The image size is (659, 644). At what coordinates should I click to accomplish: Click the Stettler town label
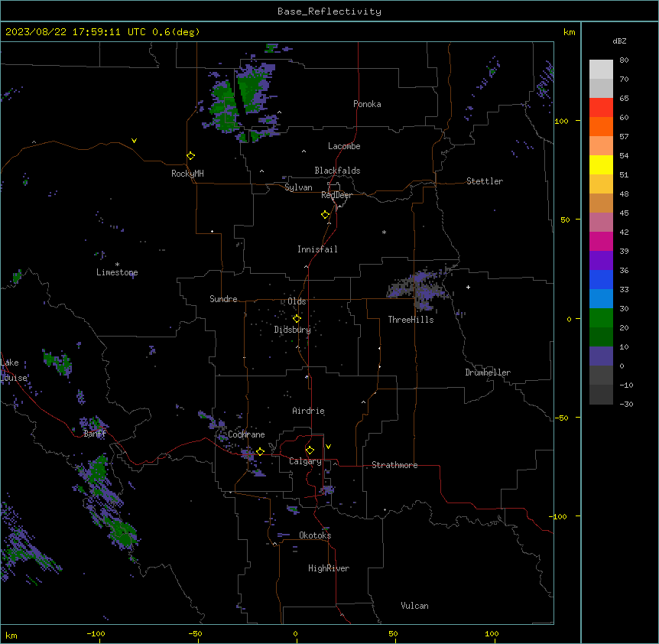pyautogui.click(x=485, y=181)
